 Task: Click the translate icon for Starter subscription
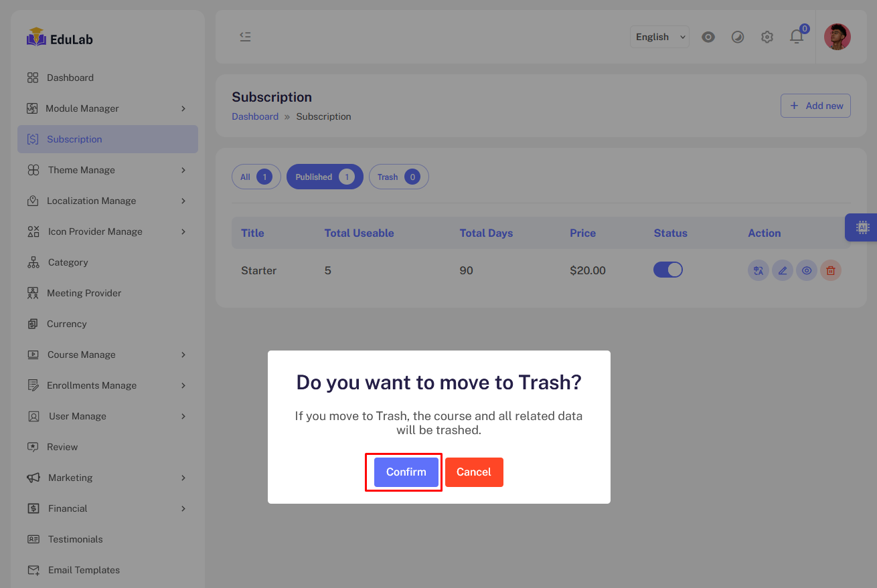click(758, 270)
